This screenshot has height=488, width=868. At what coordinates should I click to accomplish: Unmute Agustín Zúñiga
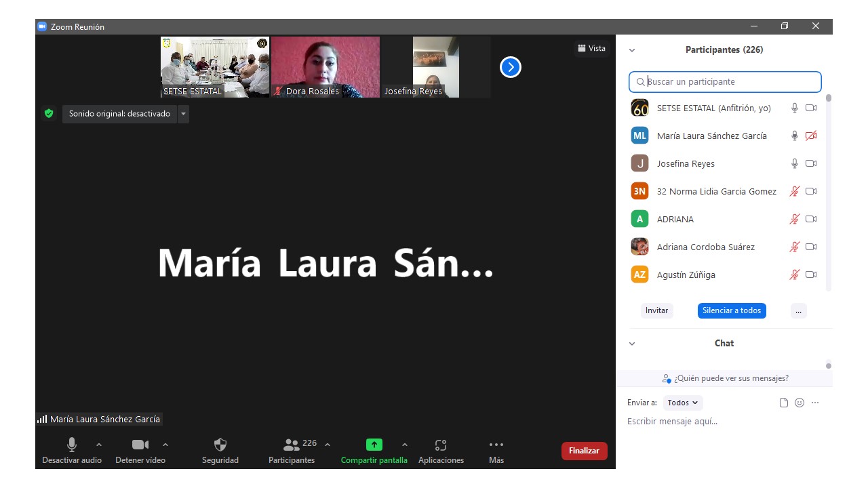pos(795,274)
